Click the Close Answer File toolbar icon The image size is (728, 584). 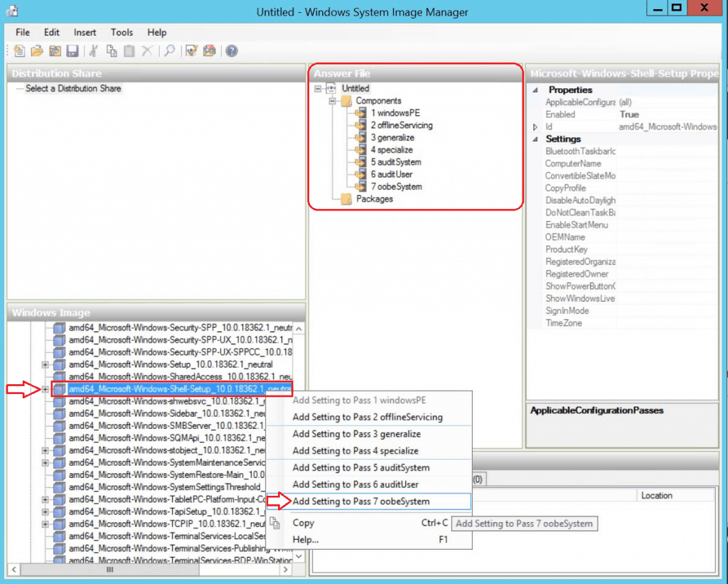click(55, 51)
